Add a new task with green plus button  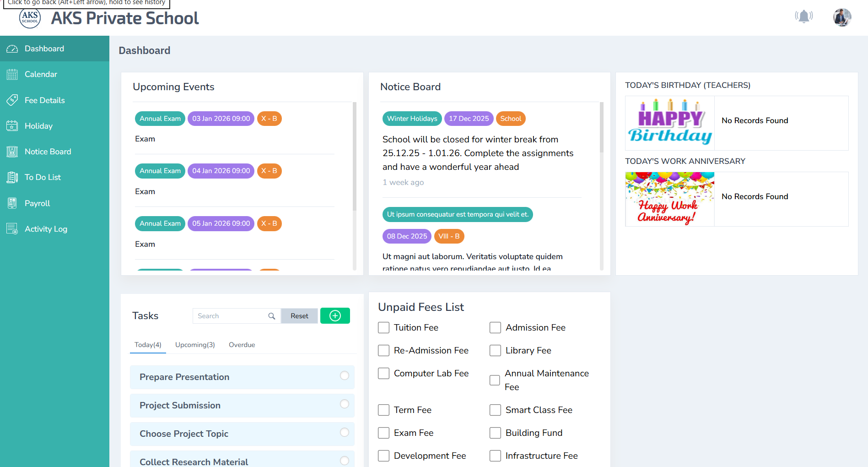tap(335, 316)
